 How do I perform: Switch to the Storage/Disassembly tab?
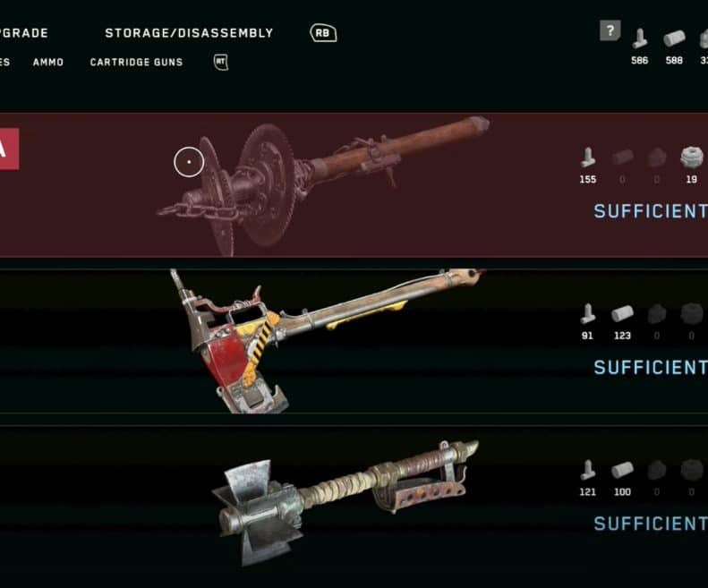pyautogui.click(x=189, y=33)
